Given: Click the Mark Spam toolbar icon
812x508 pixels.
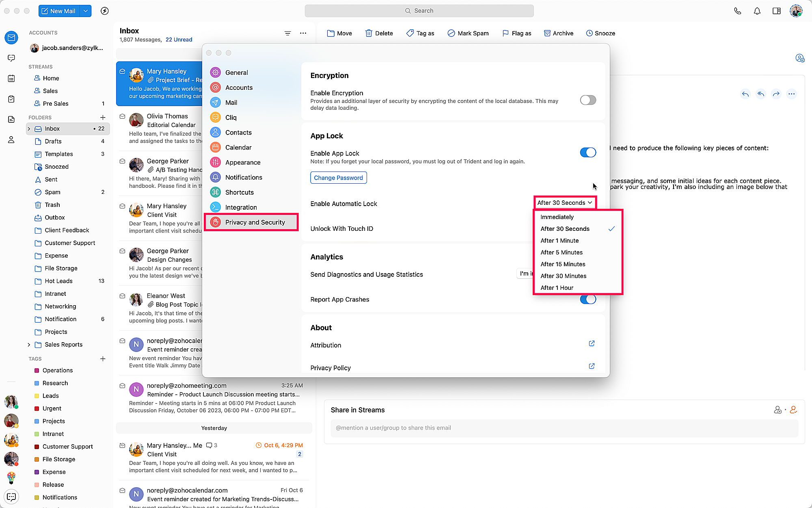Looking at the screenshot, I should 451,33.
